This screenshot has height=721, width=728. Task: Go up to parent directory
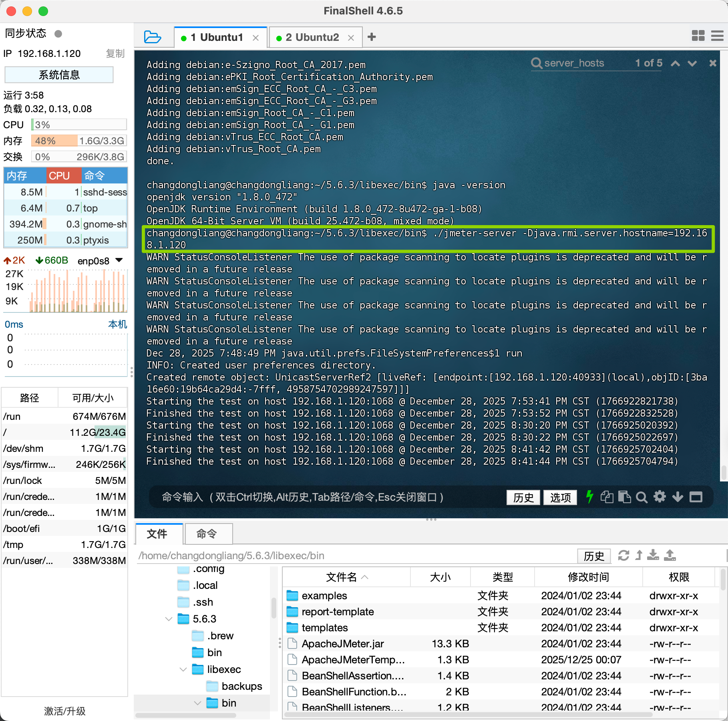click(639, 555)
